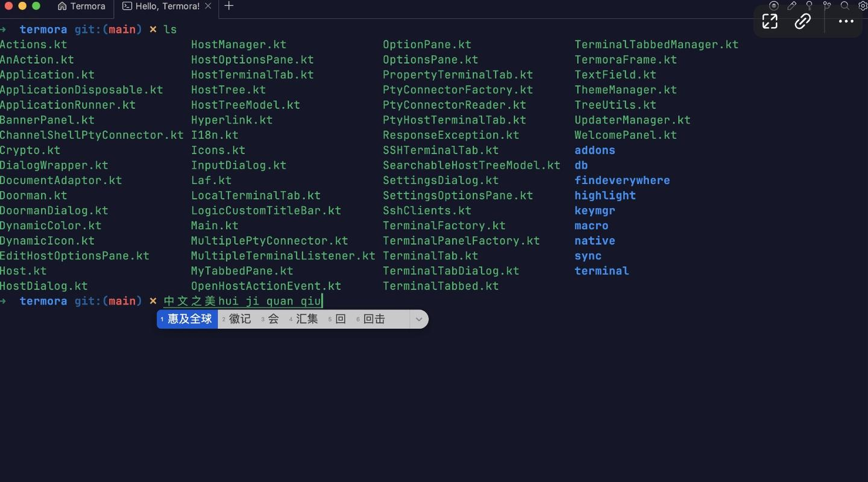Click HostTree.kt file name
The width and height of the screenshot is (868, 482).
(228, 90)
